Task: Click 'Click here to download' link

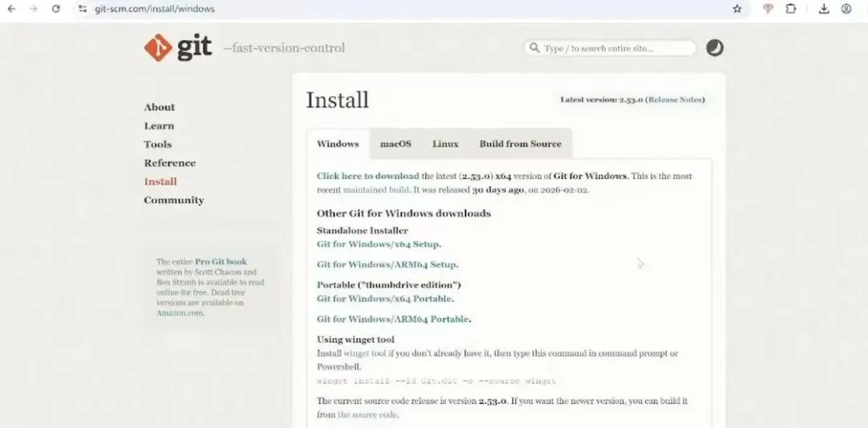Action: [367, 177]
